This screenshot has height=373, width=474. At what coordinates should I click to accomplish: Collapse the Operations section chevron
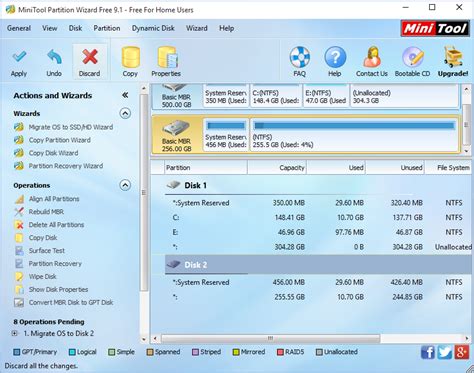point(125,185)
